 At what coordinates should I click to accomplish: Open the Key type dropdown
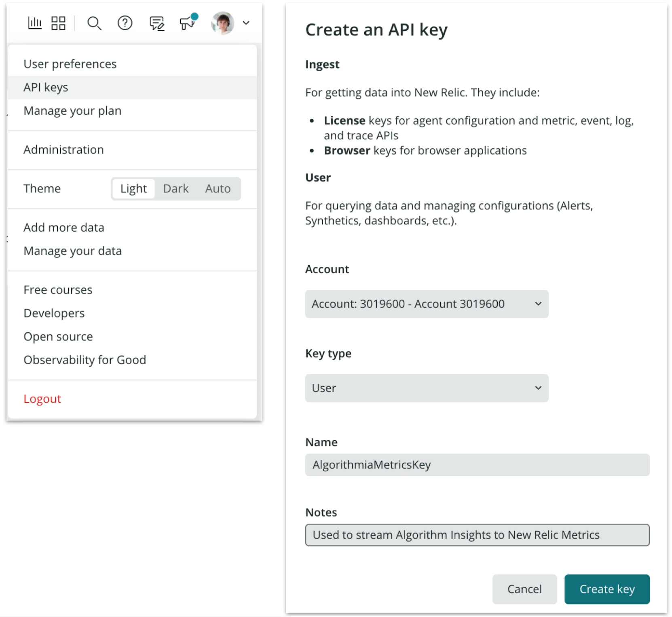[x=427, y=388]
